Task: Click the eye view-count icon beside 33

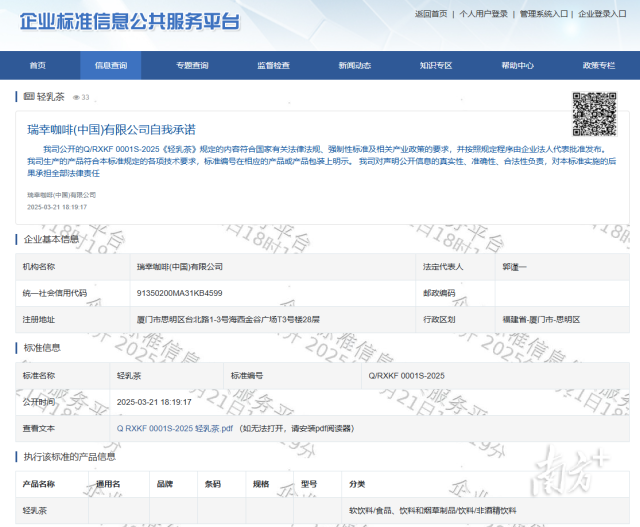Action: (x=76, y=98)
